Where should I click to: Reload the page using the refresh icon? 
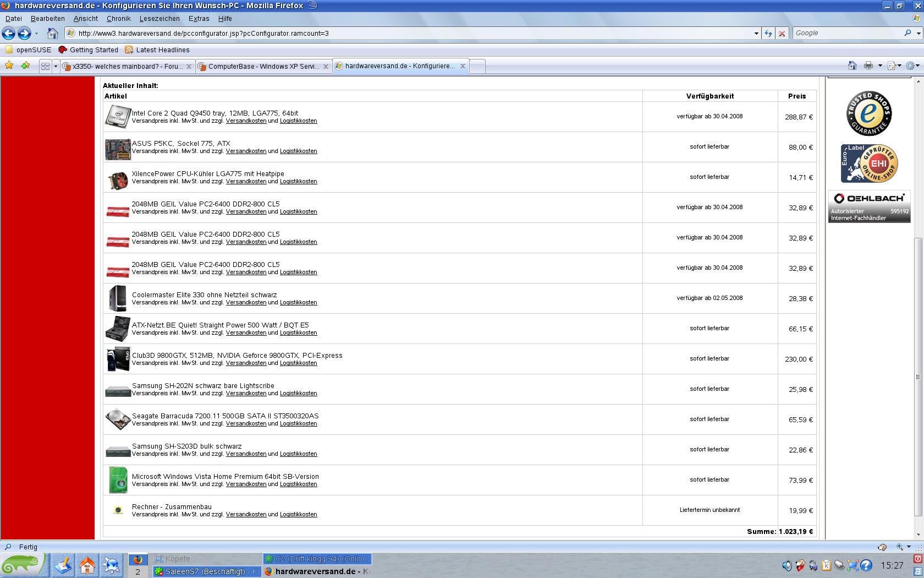(768, 34)
